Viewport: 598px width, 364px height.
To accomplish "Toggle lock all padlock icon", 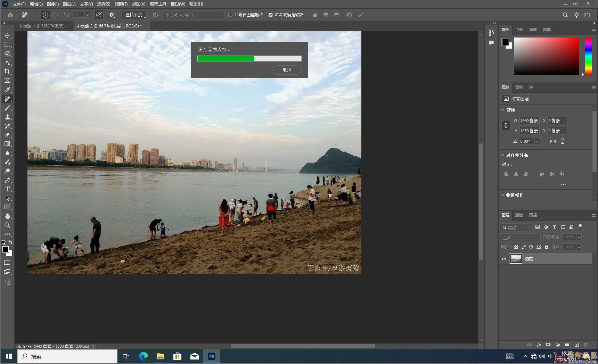I will (x=547, y=247).
